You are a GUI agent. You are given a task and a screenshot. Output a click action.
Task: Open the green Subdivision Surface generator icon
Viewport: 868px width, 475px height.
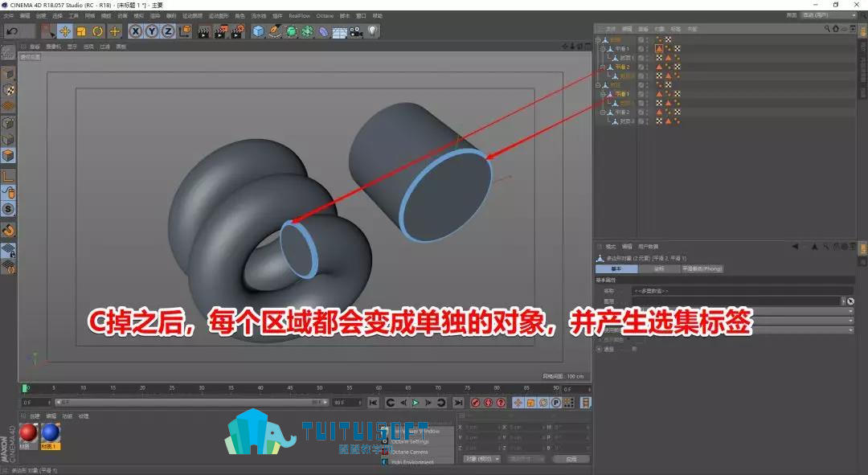coord(291,31)
